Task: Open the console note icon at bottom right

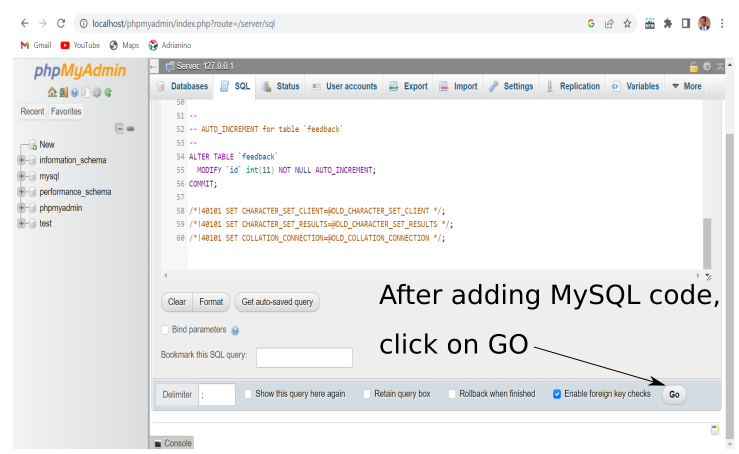Action: click(715, 429)
